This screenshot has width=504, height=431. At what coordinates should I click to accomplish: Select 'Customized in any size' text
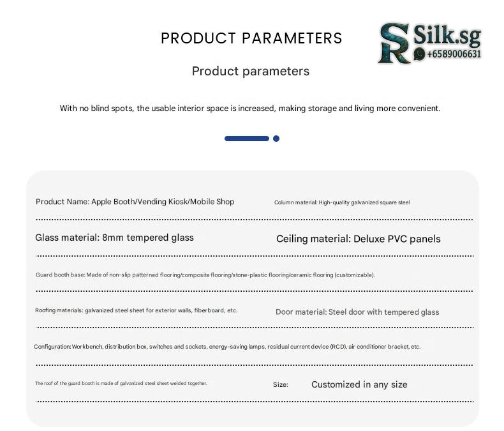coord(359,384)
